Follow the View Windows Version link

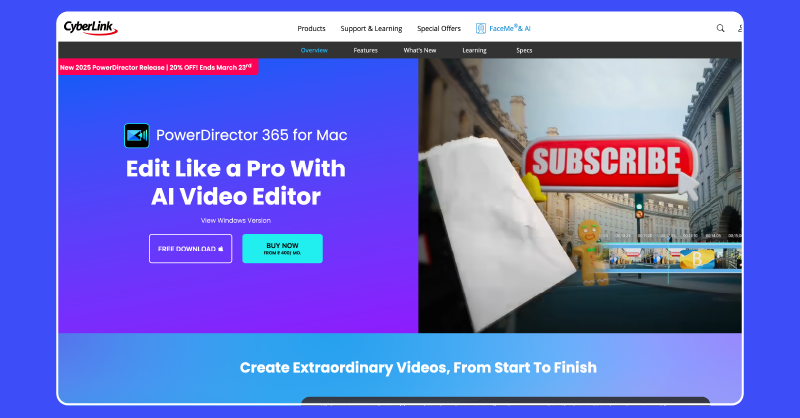(236, 220)
